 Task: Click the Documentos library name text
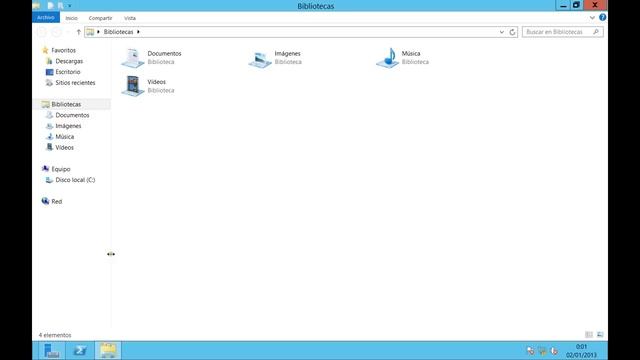pos(164,53)
